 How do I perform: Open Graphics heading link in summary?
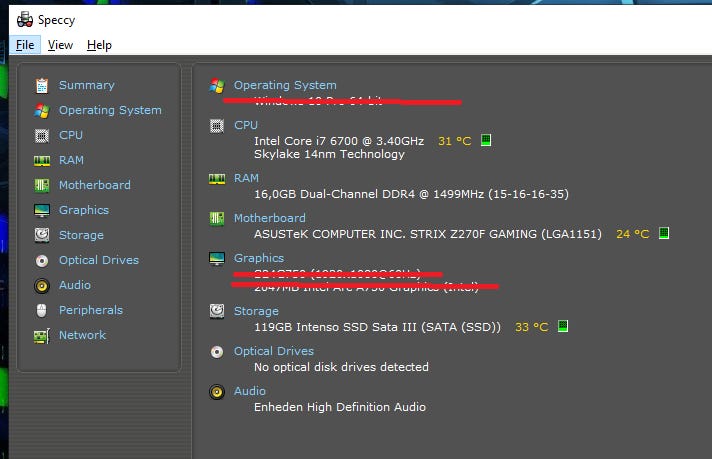(259, 258)
